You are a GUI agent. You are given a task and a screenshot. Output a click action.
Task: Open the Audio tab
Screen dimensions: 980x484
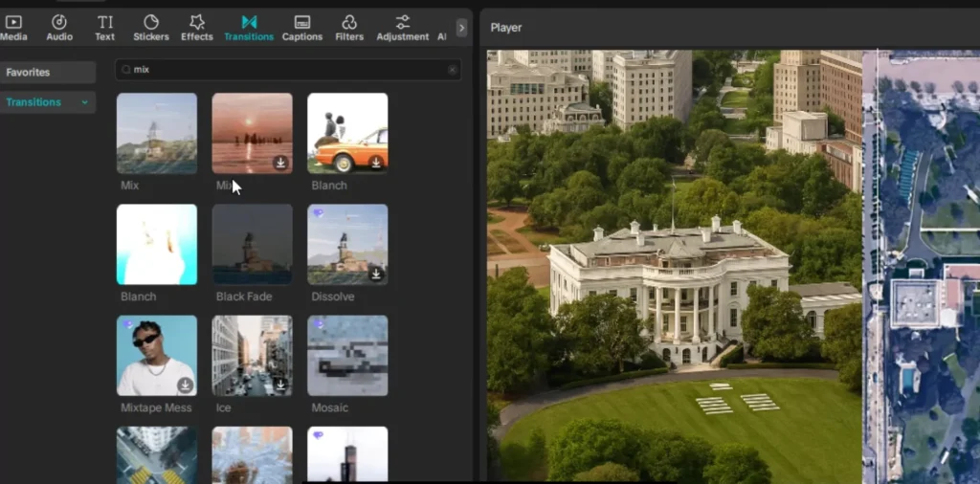point(59,28)
